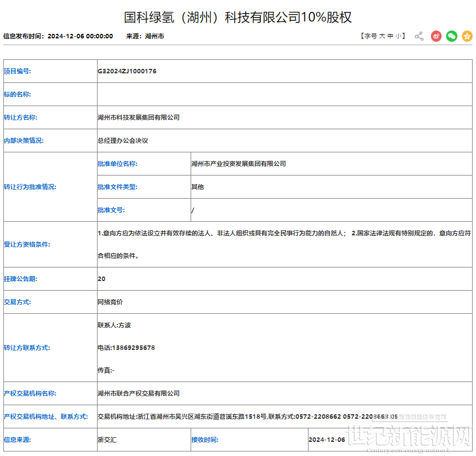This screenshot has height=456, width=476.
Task: Set font size to small (小)
Action: coord(398,36)
